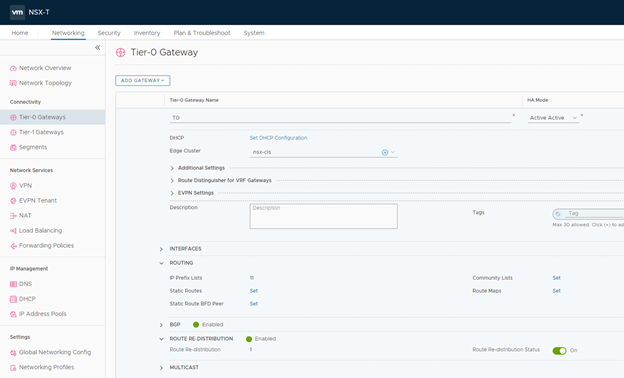Click the Tier-0 Gateway page title icon

tap(121, 53)
